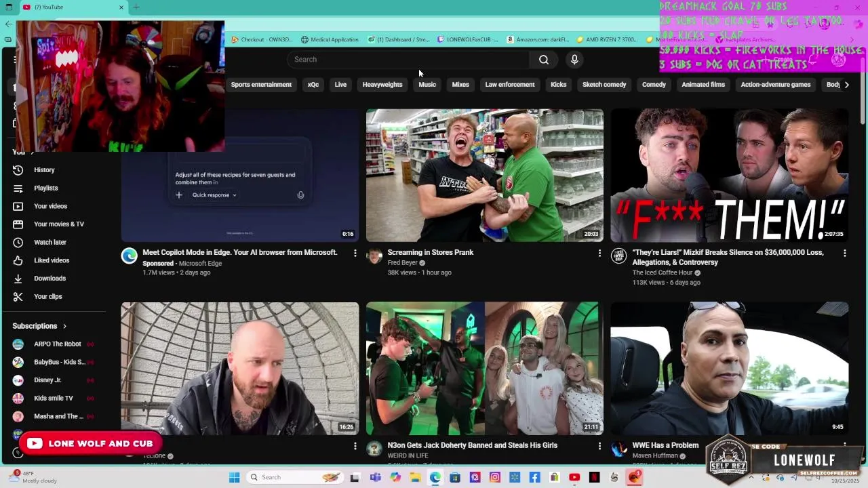
Task: Open a new browser tab
Action: (x=136, y=7)
